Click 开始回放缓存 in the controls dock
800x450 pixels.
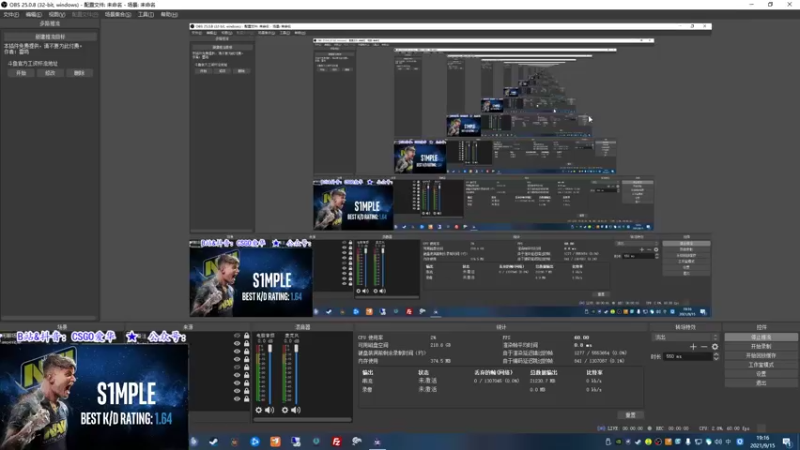(x=761, y=356)
